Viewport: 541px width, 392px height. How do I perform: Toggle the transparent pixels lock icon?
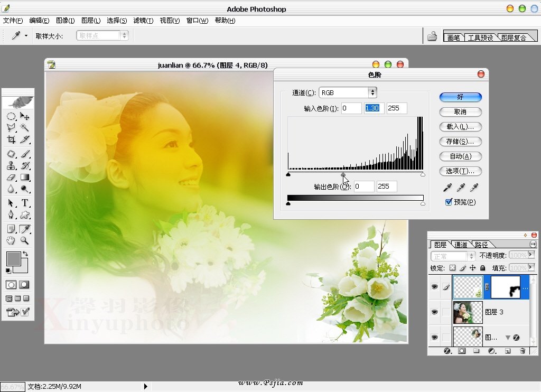pos(452,268)
